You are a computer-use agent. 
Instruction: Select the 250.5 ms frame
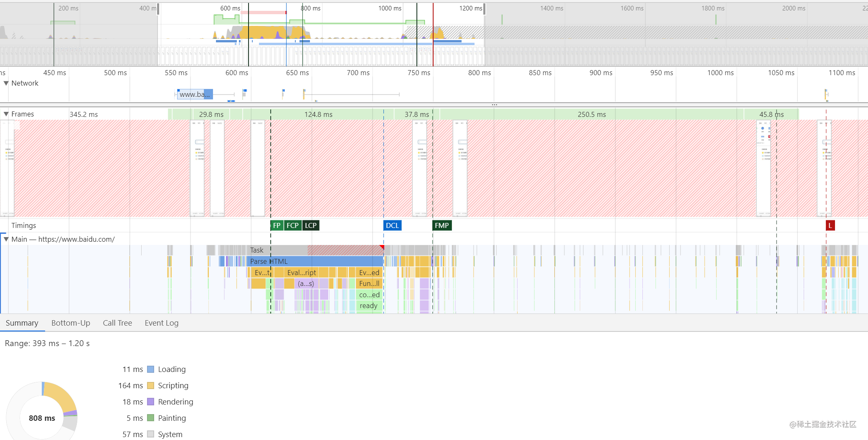[x=591, y=114]
